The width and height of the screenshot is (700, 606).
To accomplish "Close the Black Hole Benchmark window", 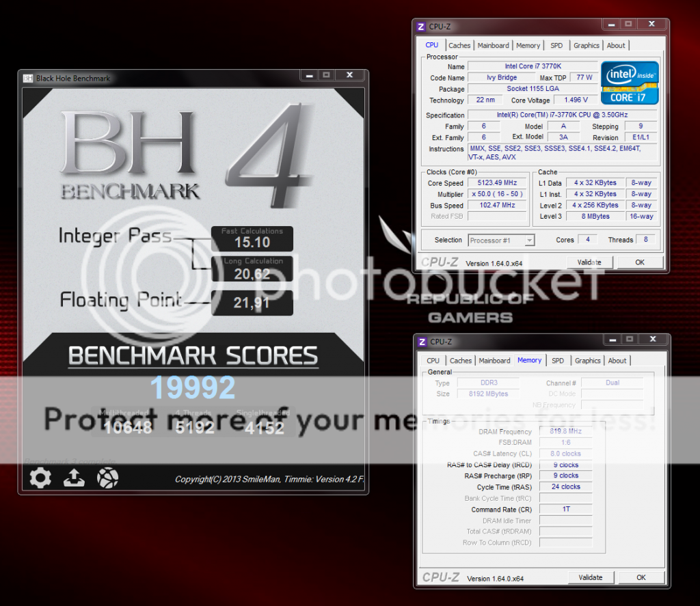I will pyautogui.click(x=349, y=75).
